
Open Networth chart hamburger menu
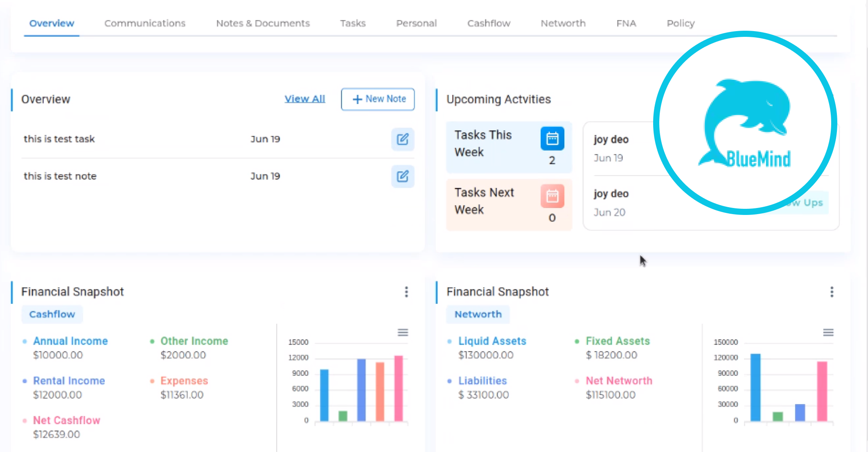click(x=828, y=332)
